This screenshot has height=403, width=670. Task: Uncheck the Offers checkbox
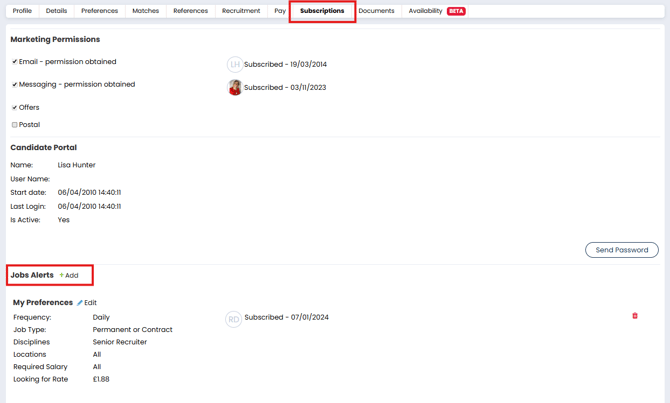(15, 107)
